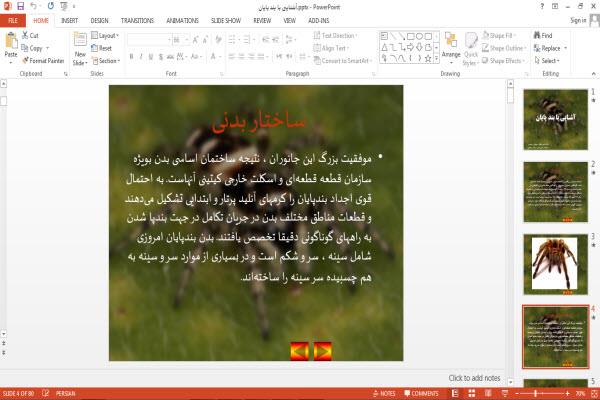Open the font size dropdown
The image size is (600, 400).
point(186,40)
